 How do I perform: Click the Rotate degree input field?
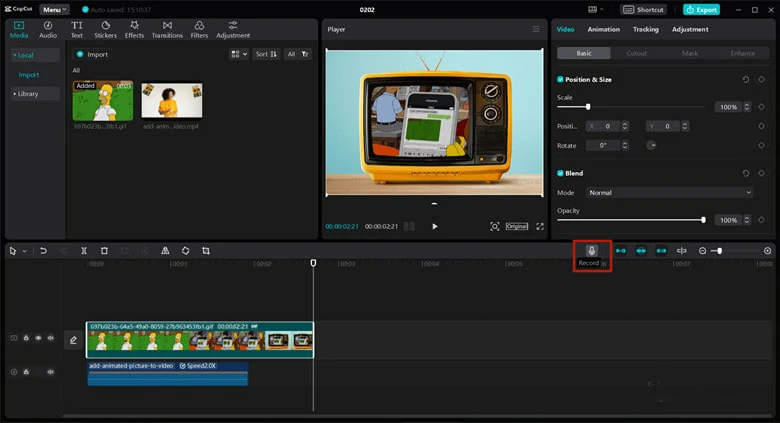[x=603, y=145]
